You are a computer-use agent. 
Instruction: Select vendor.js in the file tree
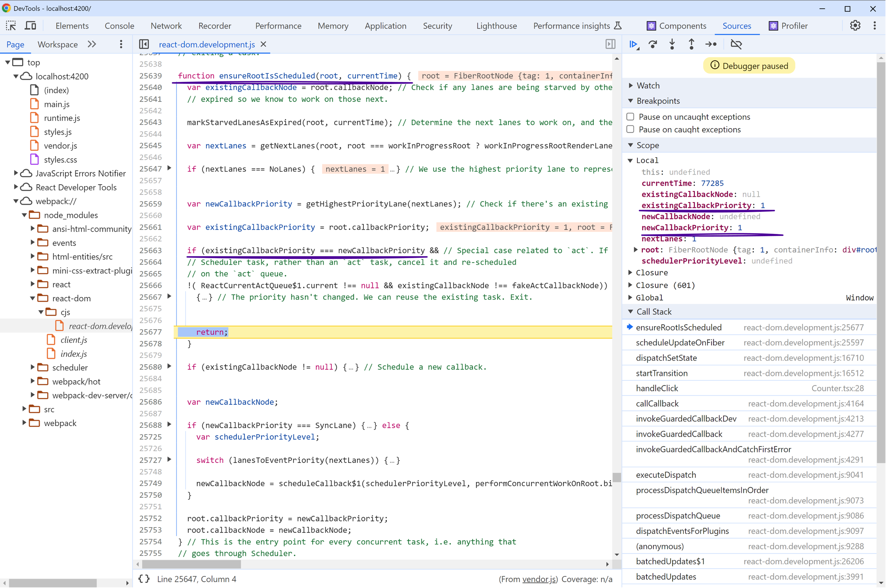click(60, 146)
